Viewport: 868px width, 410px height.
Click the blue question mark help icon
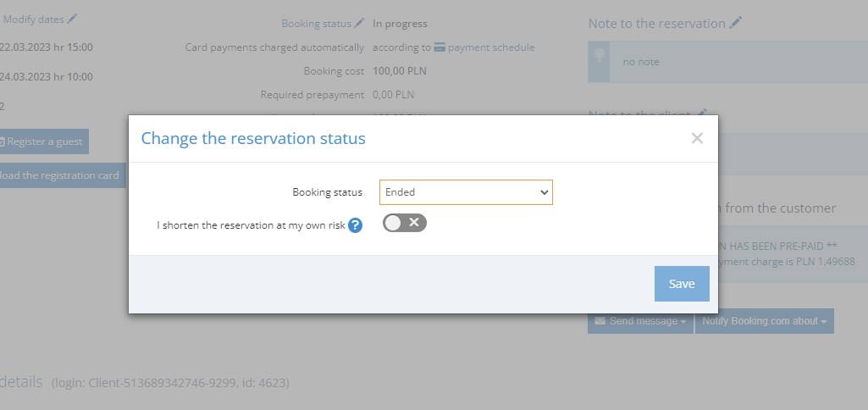tap(356, 225)
